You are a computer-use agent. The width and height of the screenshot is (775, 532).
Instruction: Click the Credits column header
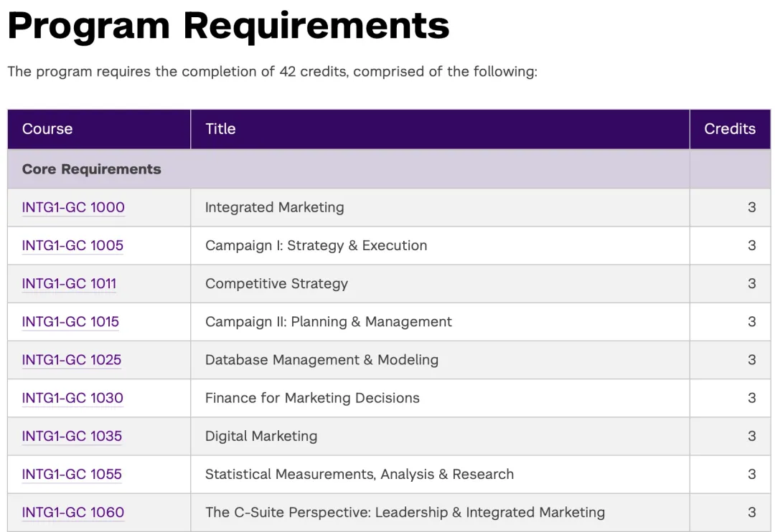729,129
